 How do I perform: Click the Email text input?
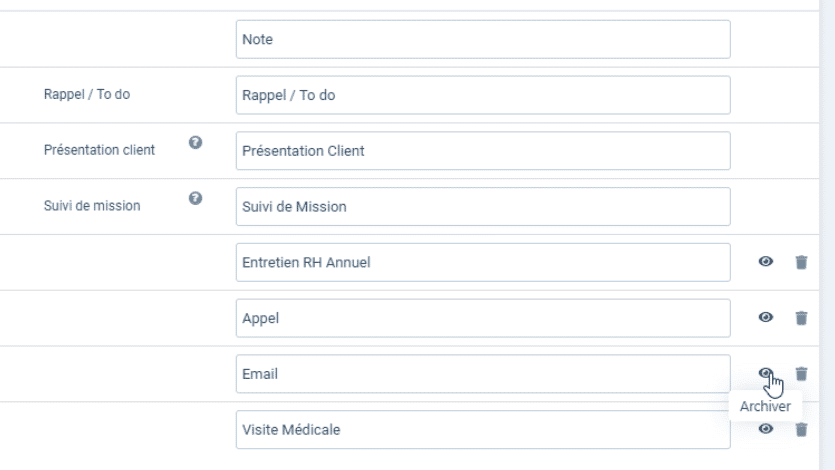point(483,374)
